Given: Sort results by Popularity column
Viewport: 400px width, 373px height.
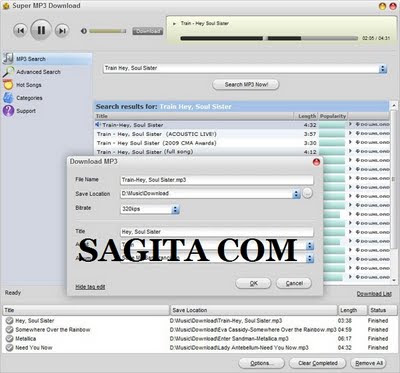Looking at the screenshot, I should [x=333, y=116].
